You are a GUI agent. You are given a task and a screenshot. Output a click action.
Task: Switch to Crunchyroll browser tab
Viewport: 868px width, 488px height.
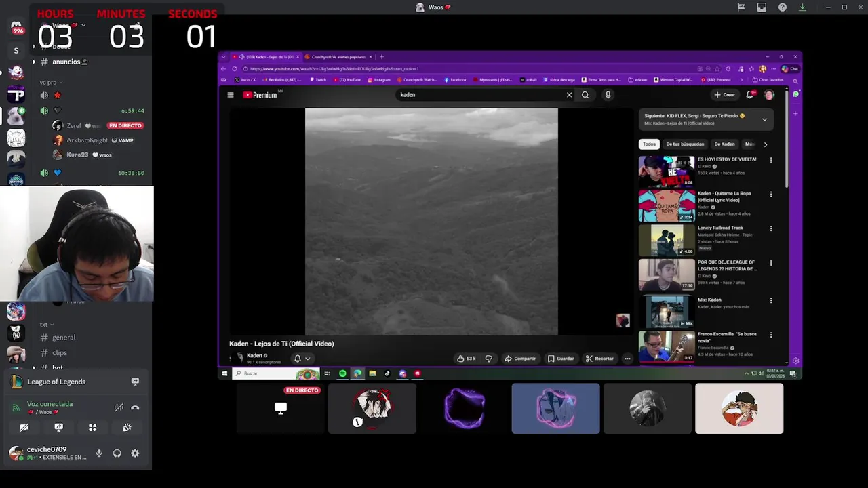[338, 57]
